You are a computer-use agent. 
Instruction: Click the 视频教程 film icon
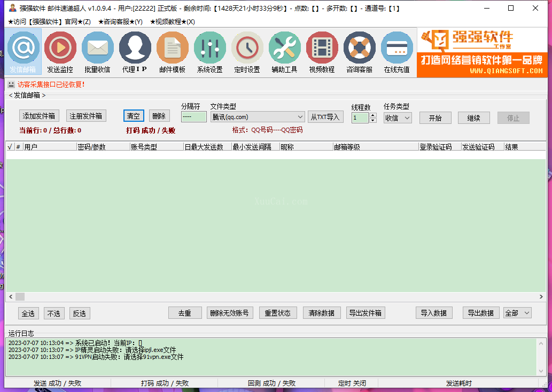pyautogui.click(x=322, y=48)
